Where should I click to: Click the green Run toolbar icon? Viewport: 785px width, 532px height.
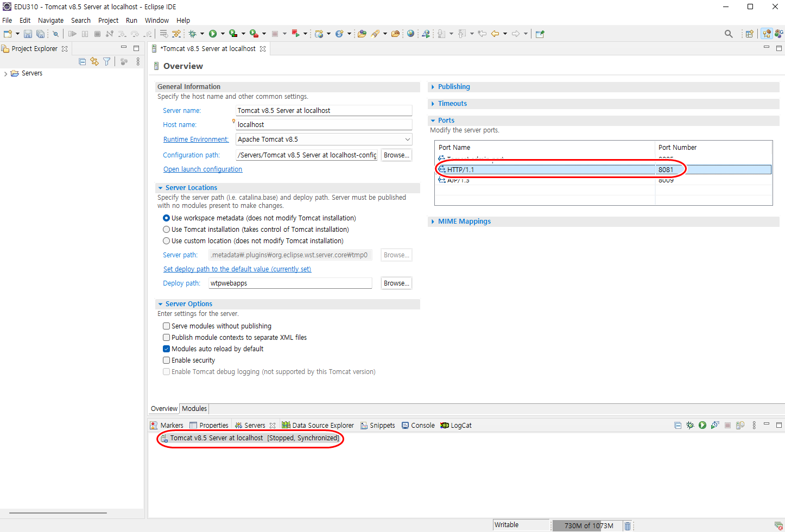pyautogui.click(x=213, y=34)
